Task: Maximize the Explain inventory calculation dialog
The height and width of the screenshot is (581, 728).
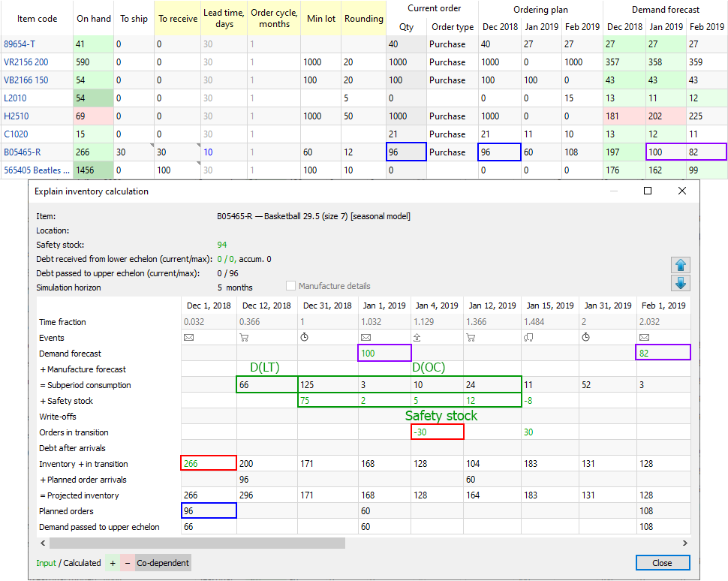Action: coord(647,191)
